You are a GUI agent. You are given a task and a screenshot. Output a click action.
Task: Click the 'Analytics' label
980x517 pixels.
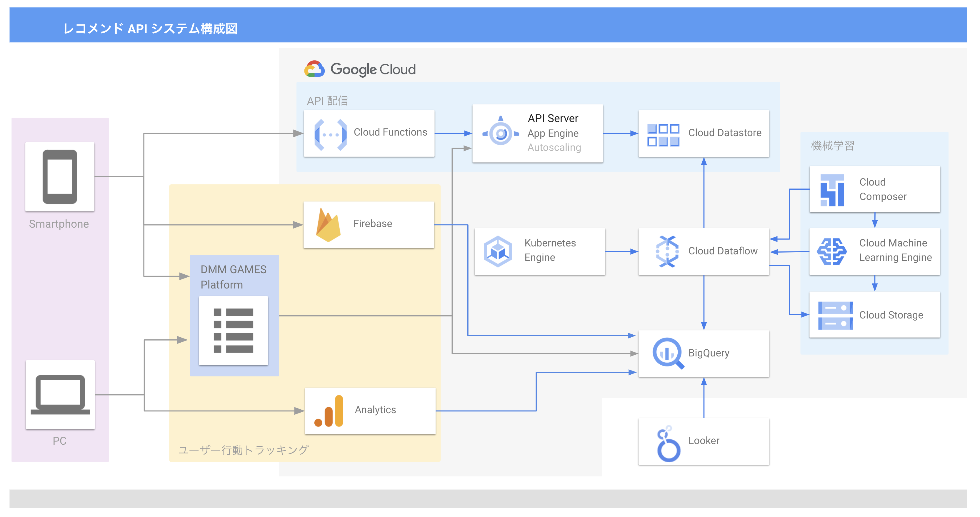tap(375, 410)
